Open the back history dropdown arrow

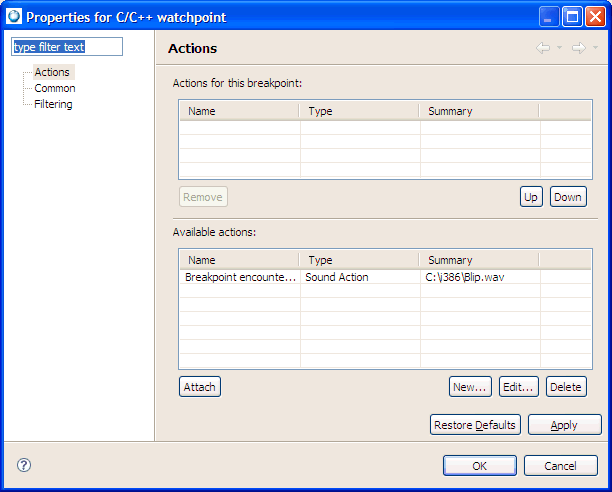click(x=559, y=48)
